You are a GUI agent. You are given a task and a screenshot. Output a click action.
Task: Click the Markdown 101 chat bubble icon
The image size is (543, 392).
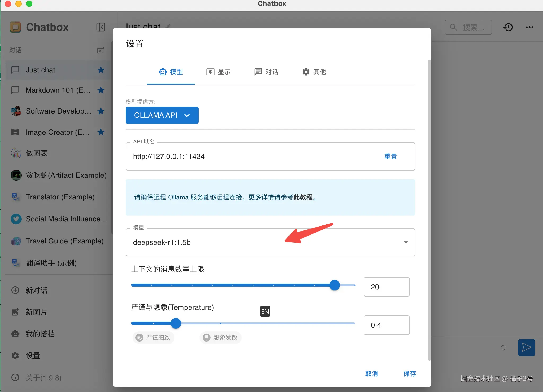tap(15, 90)
